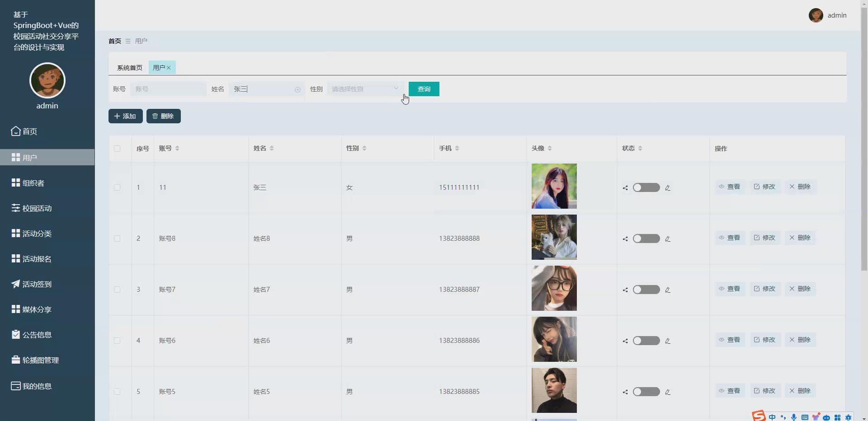Click share icon in 姓名6's status cell

(x=625, y=341)
